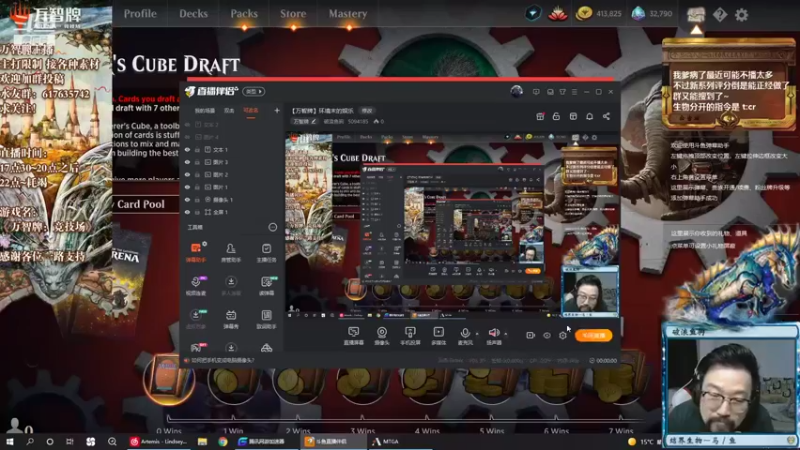Image resolution: width=800 pixels, height=450 pixels.
Task: Open stream settings gear in Douyu toolbar
Action: pyautogui.click(x=563, y=335)
